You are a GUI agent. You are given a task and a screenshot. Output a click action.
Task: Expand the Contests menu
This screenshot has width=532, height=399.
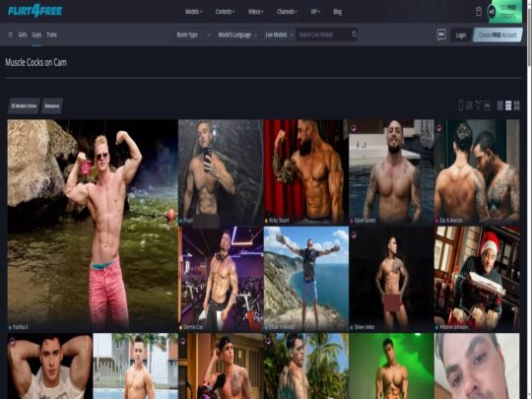(225, 12)
